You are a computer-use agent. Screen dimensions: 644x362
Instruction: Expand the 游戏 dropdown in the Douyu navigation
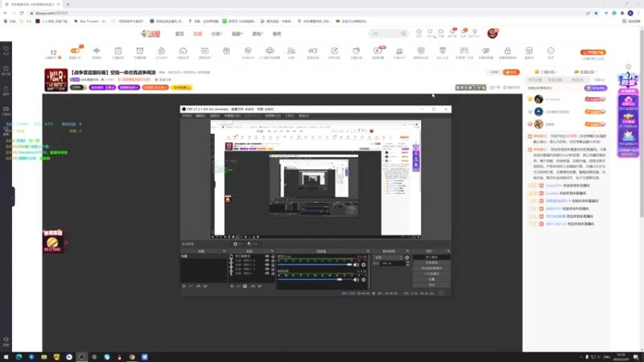pyautogui.click(x=257, y=34)
